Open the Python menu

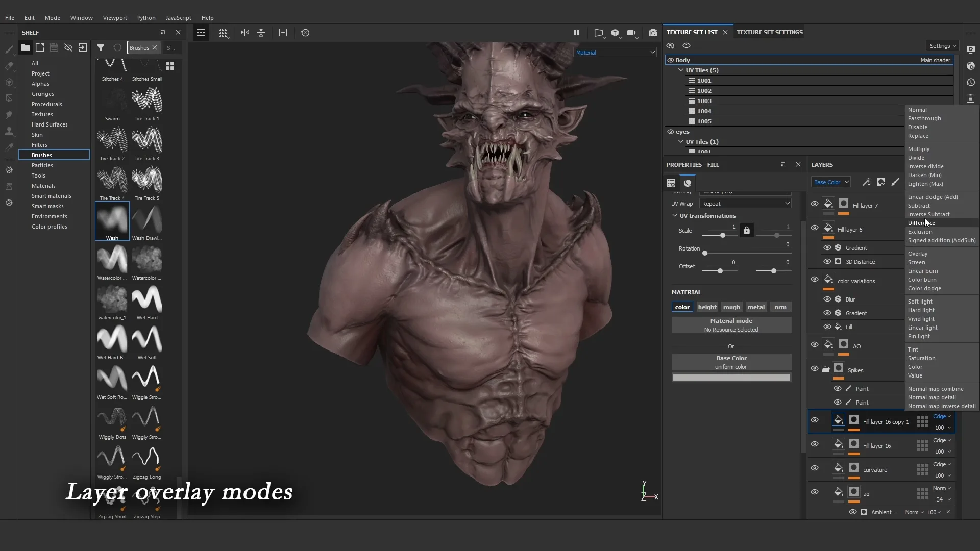[x=146, y=18]
